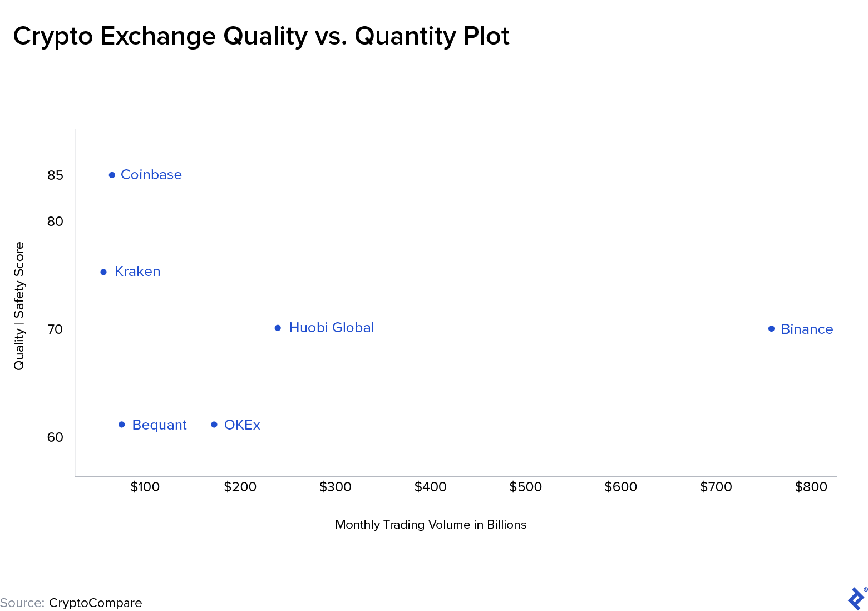Viewport: 868px width, 611px height.
Task: Click the chart title heading
Action: [x=261, y=36]
